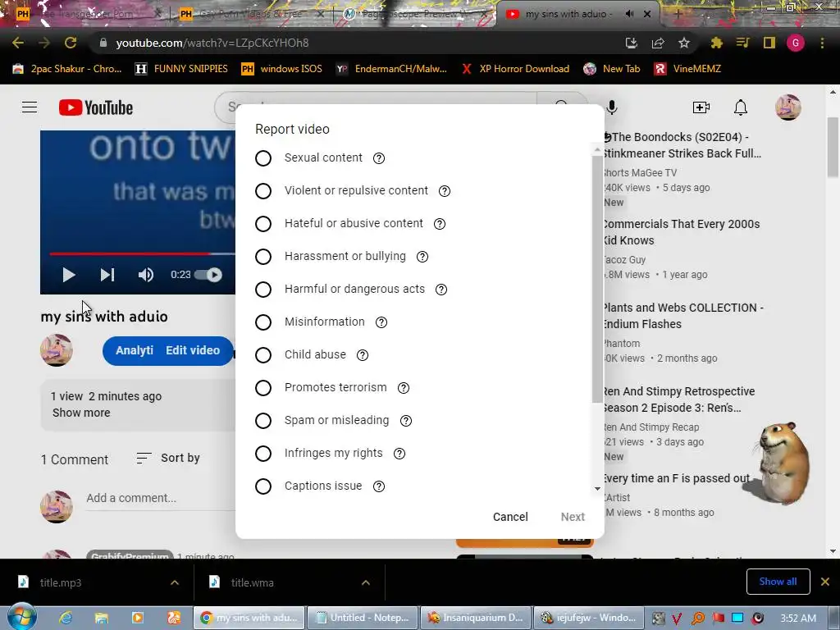Show help for Captions issue
Screen dimensions: 840x630
tap(379, 486)
